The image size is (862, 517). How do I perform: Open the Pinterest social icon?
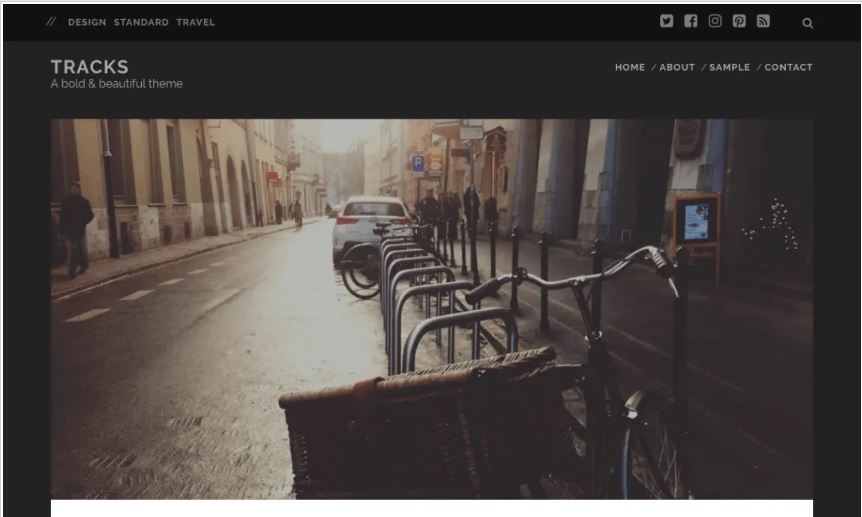coord(739,21)
